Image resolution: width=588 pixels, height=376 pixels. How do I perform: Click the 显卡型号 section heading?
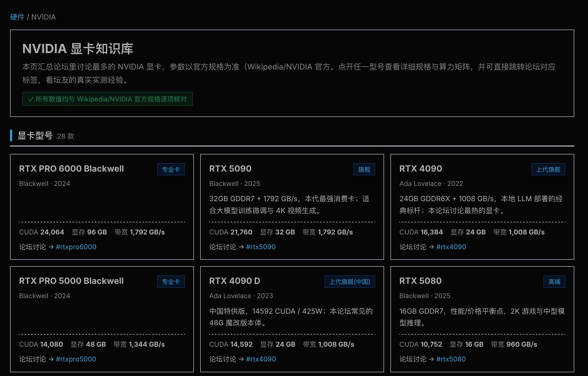coord(35,136)
